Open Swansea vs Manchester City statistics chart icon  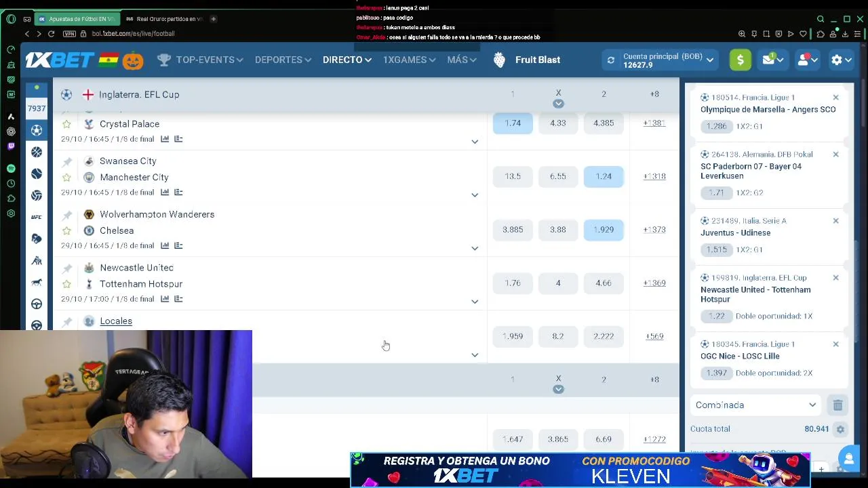click(165, 192)
